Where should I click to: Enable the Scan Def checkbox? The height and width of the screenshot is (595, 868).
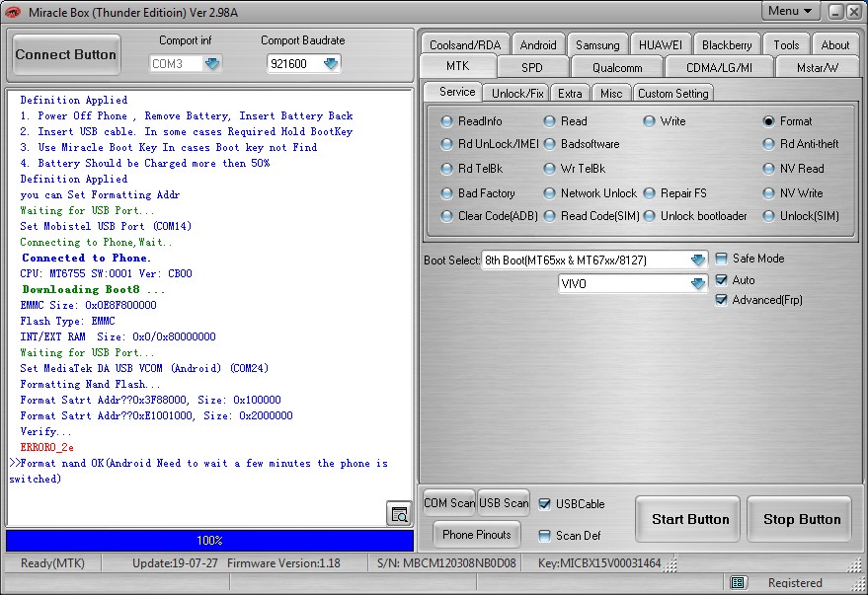pos(544,535)
